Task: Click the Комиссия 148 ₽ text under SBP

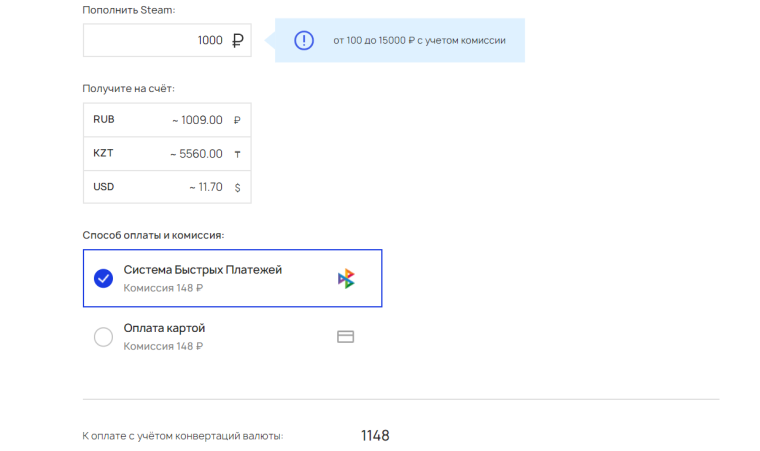Action: (x=163, y=288)
